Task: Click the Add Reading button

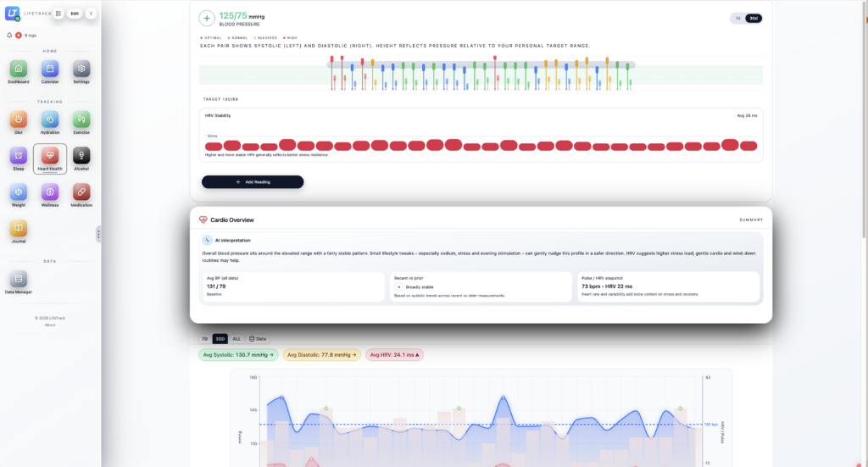Action: (x=253, y=182)
